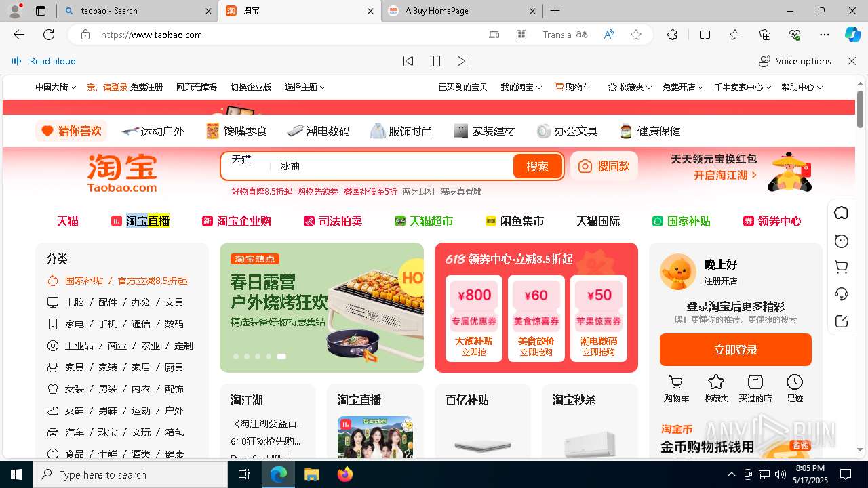Open Firefox from the taskbar
This screenshot has height=488, width=868.
pyautogui.click(x=344, y=474)
